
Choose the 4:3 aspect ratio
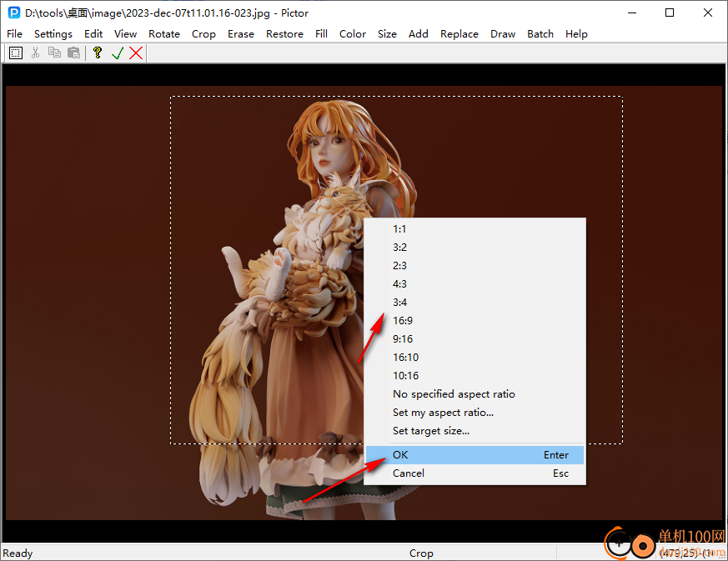[x=474, y=284]
